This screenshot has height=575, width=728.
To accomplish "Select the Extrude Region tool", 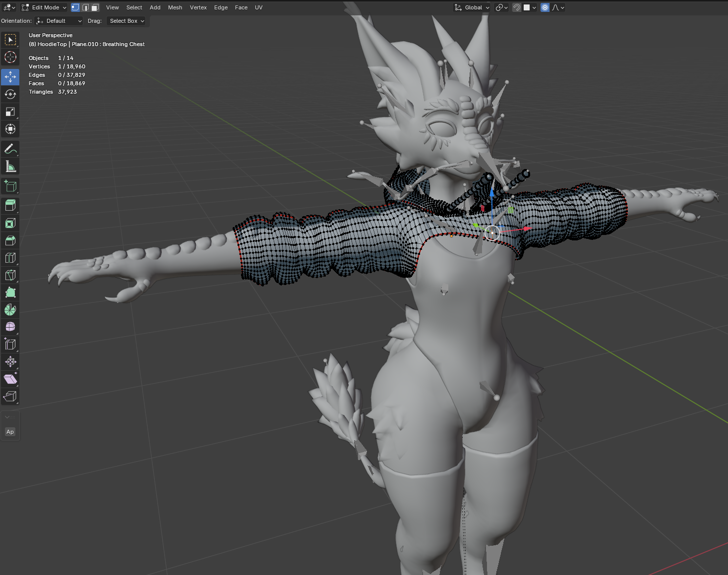I will tap(10, 205).
